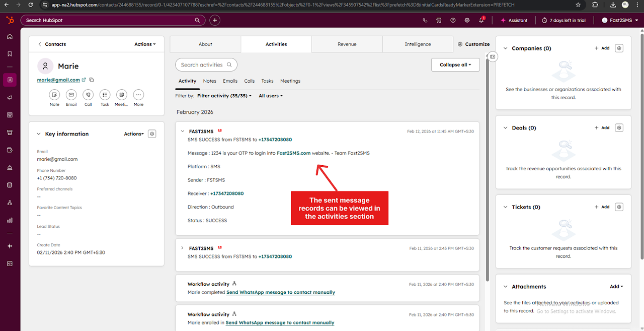Screen dimensions: 644x331
Task: Open the Filter activity (35/35) dropdown
Action: pos(224,96)
